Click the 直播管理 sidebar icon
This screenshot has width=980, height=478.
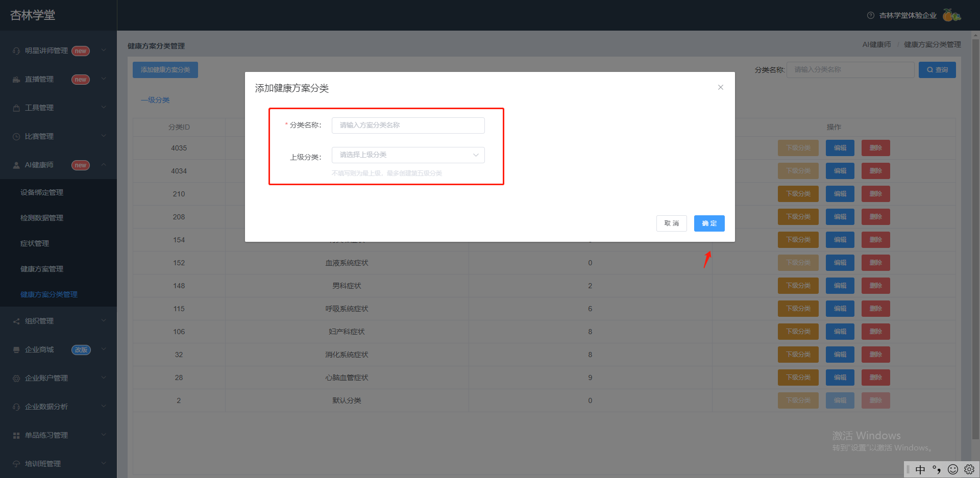[16, 80]
